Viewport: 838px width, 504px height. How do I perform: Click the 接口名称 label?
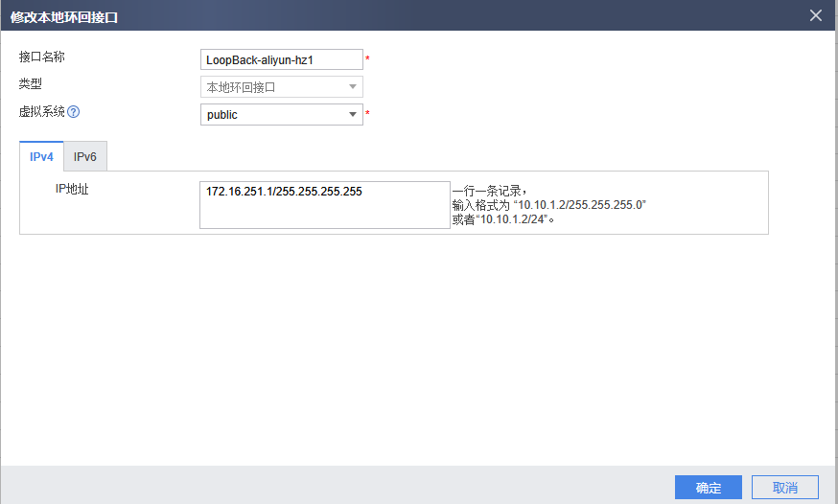42,57
